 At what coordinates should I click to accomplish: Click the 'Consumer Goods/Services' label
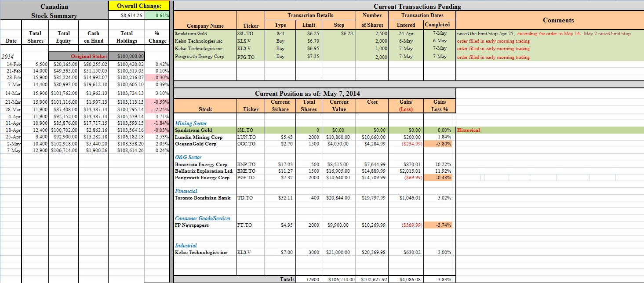(203, 218)
